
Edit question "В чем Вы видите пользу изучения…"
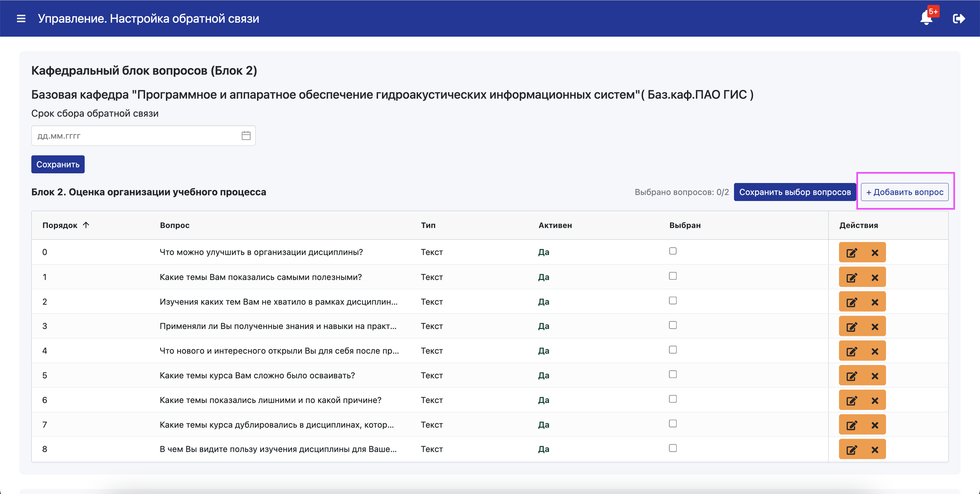click(851, 450)
